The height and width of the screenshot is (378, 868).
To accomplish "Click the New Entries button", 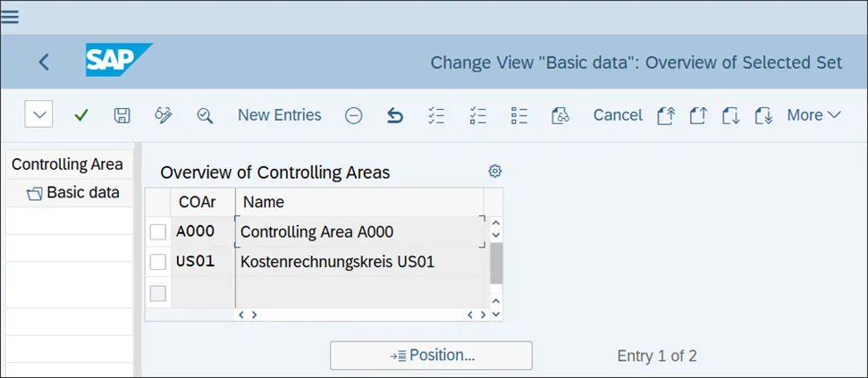I will pyautogui.click(x=279, y=115).
